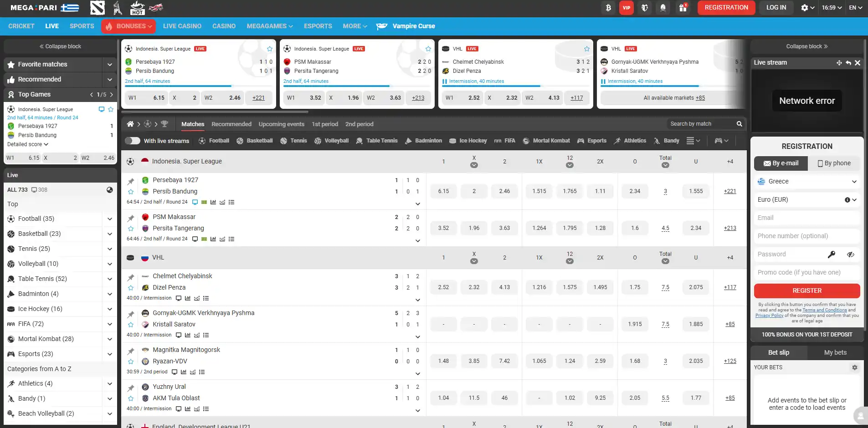The width and height of the screenshot is (868, 428).
Task: Click the LOG IN button
Action: [x=776, y=8]
